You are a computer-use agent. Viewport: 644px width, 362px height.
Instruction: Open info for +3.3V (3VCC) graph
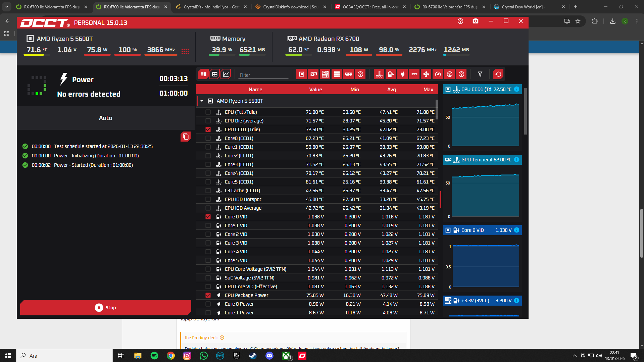(517, 301)
